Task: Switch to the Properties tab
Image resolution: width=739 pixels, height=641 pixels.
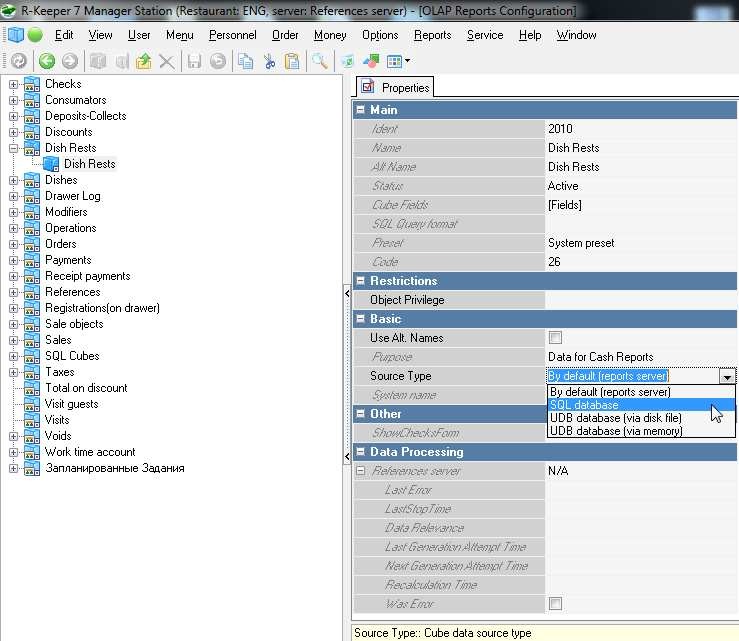Action: tap(395, 88)
